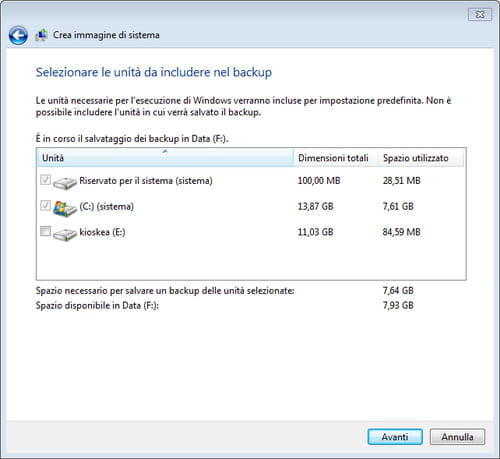Click the Riservato per il sistema checkbox
Screen dimensions: 500x459
(45, 180)
